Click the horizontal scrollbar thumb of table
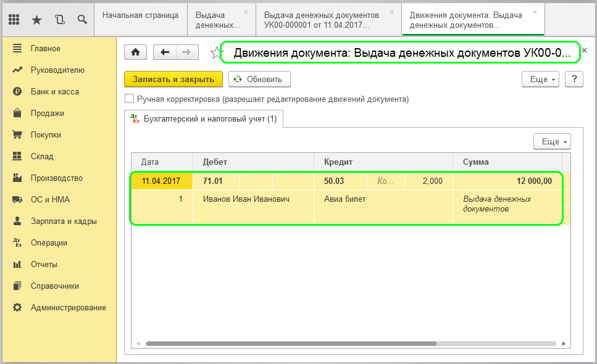Viewport: 597px width, 364px height. 291,344
